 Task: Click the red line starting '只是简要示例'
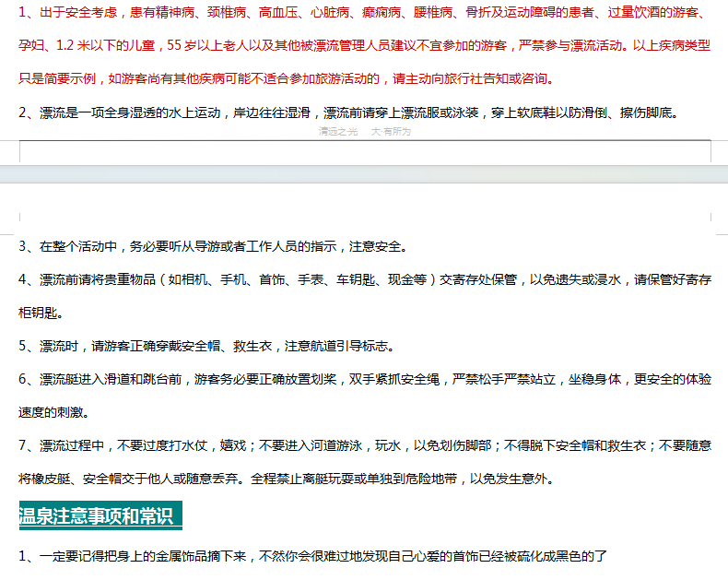pos(287,78)
